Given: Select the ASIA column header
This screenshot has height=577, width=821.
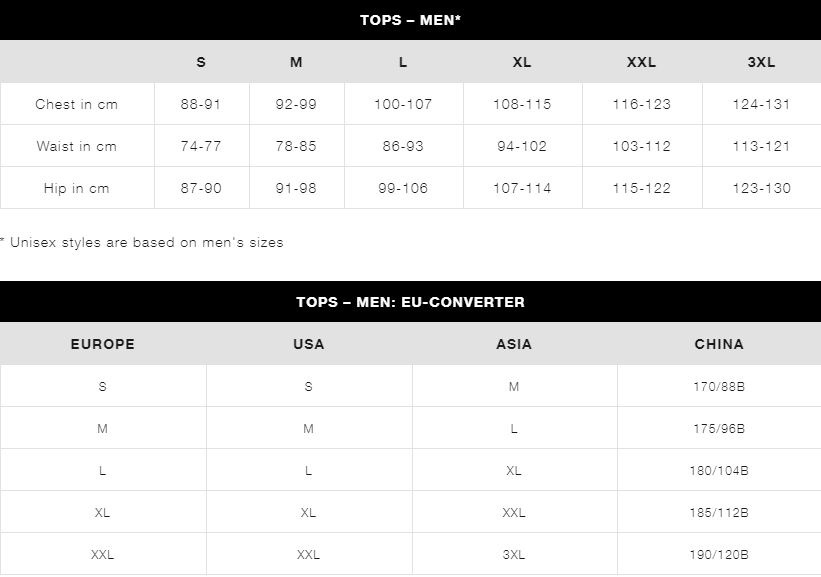Looking at the screenshot, I should (x=514, y=344).
